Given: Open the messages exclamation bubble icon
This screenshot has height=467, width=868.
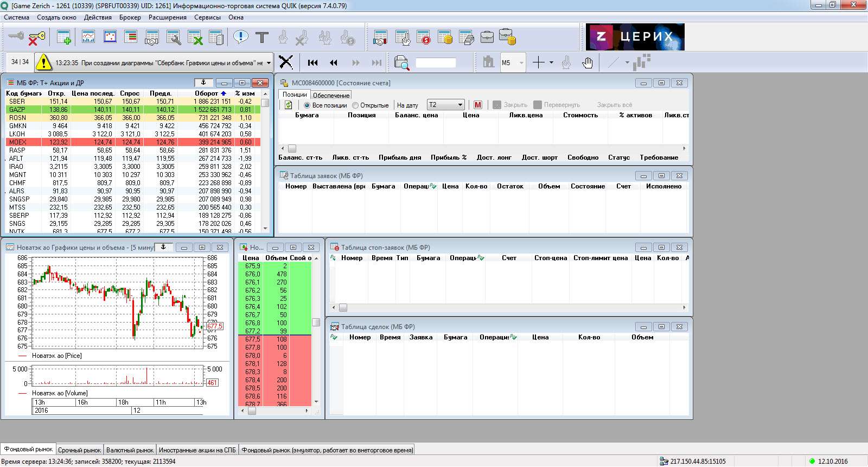Looking at the screenshot, I should [x=240, y=37].
